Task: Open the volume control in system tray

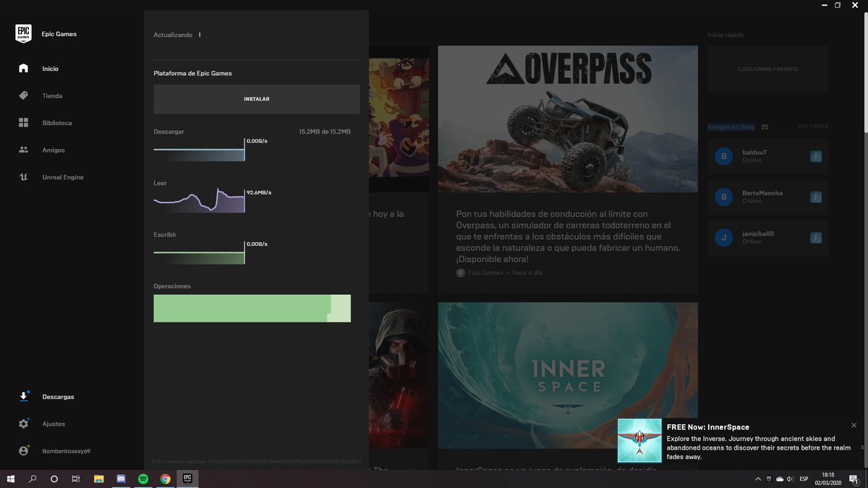Action: (791, 479)
